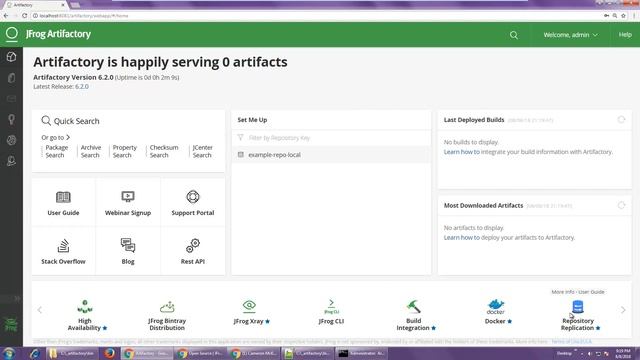Open the Search lightbulb icon in sidebar

(11, 119)
